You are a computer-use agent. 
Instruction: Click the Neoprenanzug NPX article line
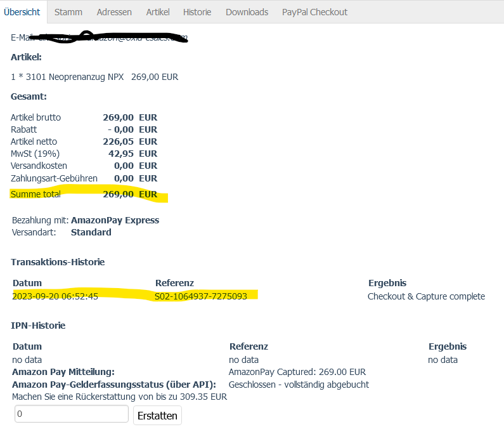[94, 77]
